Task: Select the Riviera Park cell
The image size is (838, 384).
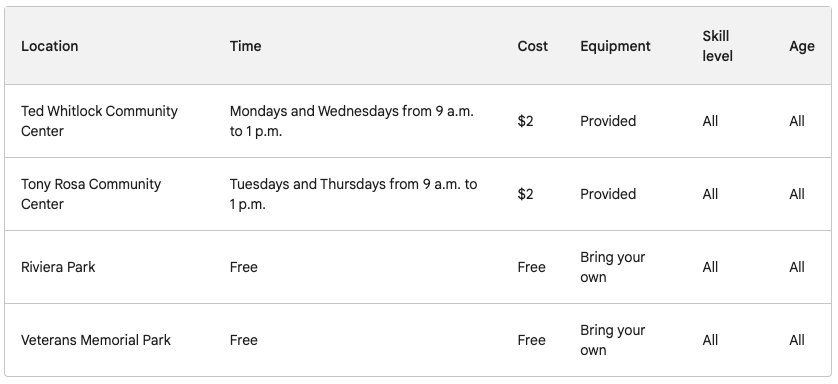Action: [x=58, y=267]
